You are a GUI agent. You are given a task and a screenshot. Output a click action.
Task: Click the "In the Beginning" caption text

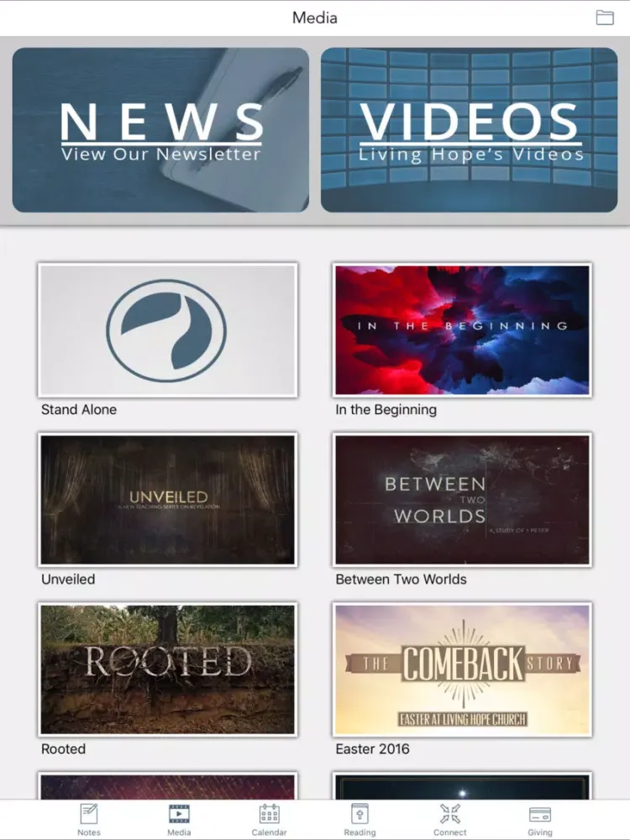[x=386, y=410]
